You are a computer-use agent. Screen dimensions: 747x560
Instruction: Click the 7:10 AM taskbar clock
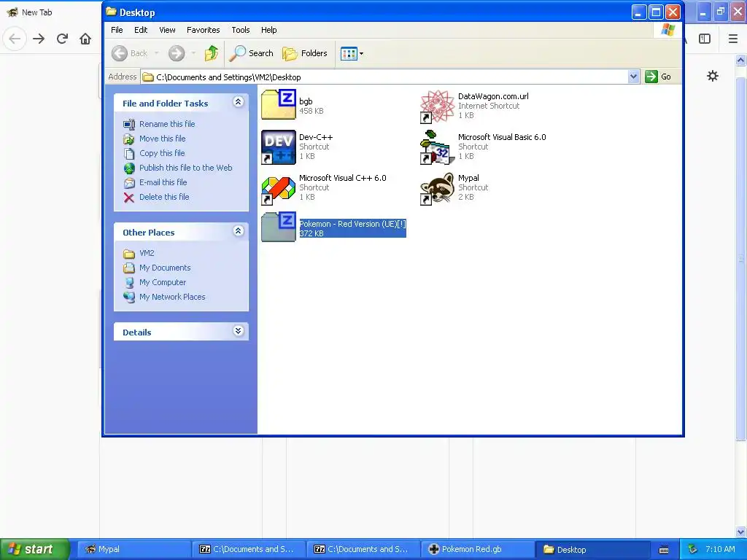coord(720,549)
